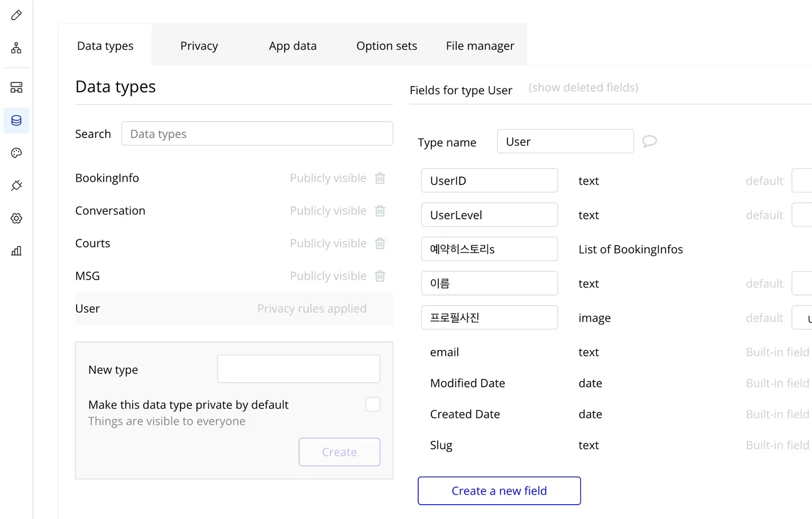Delete the BookingInfo data type
Screen dimensions: 812x519
[x=380, y=178]
